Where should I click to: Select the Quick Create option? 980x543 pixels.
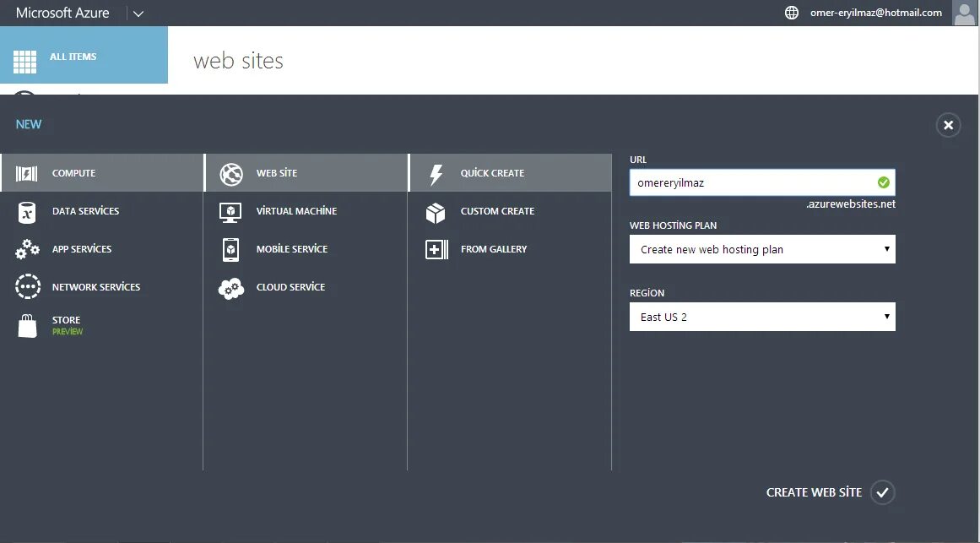coord(510,172)
